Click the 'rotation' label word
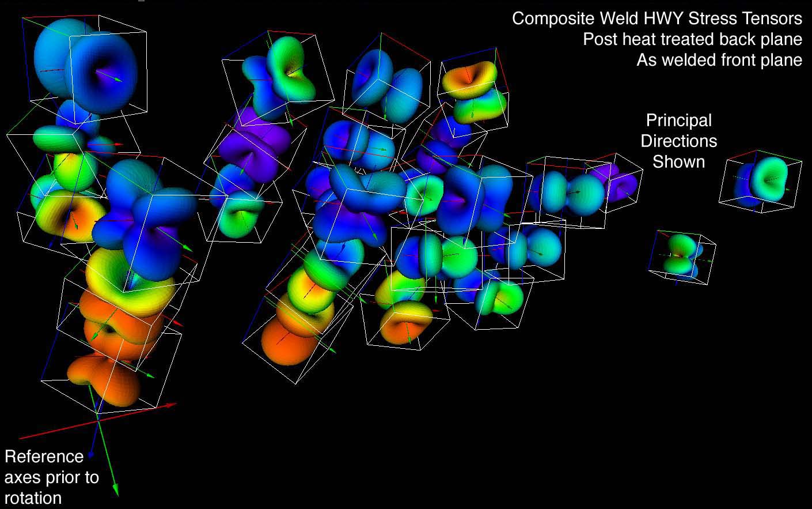This screenshot has height=509, width=812. [33, 498]
